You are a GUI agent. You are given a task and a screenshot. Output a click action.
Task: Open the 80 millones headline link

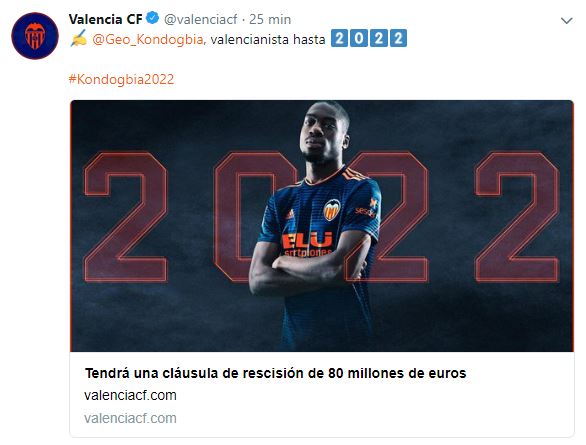275,373
